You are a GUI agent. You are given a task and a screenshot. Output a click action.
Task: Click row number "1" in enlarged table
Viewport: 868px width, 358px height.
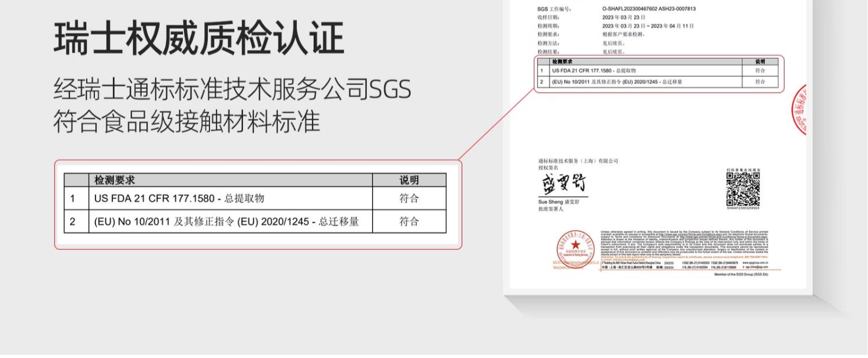pos(72,198)
